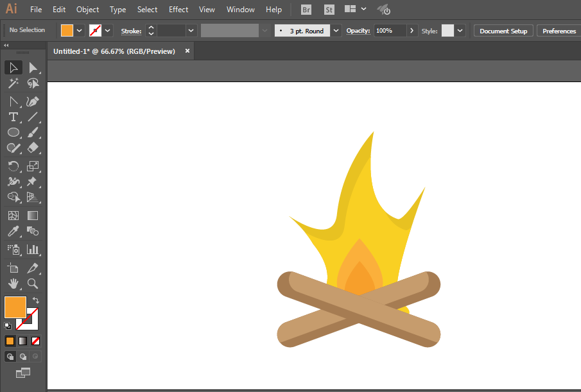Click the Document Setup button
The height and width of the screenshot is (392, 581).
[503, 31]
